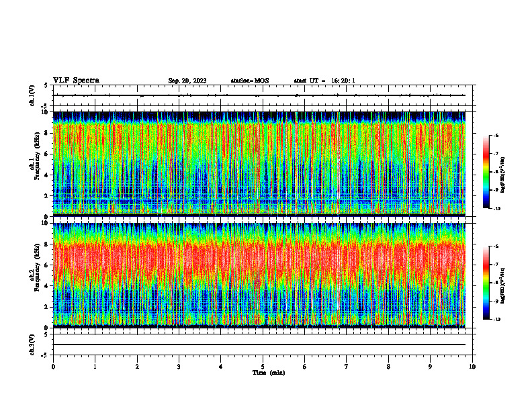
Task: Click the time axis tick label "7"
Action: coord(347,367)
